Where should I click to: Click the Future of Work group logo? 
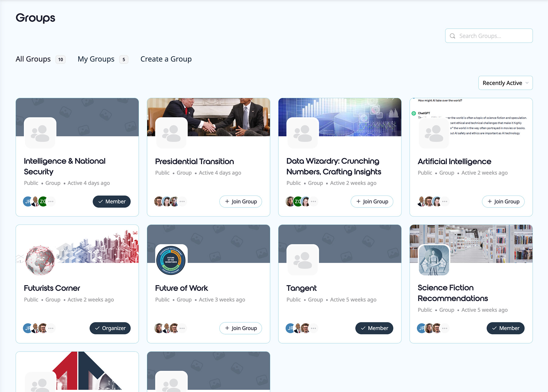pyautogui.click(x=171, y=260)
